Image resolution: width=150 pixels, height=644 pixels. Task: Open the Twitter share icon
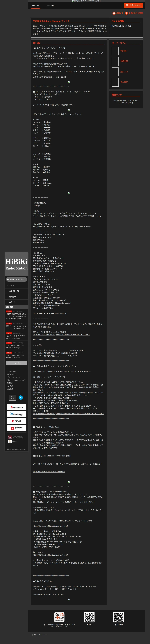[x=21, y=398]
